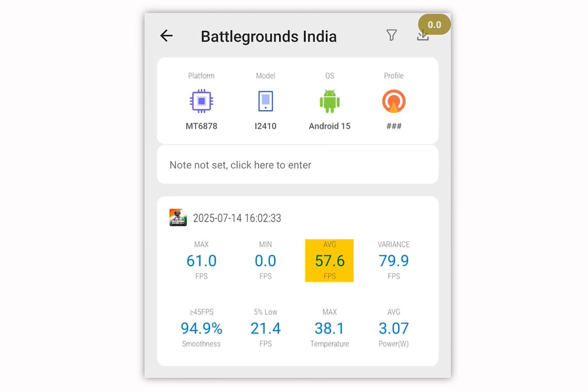Click the 'Temperature' caption
This screenshot has height=392, width=588.
[x=330, y=344]
